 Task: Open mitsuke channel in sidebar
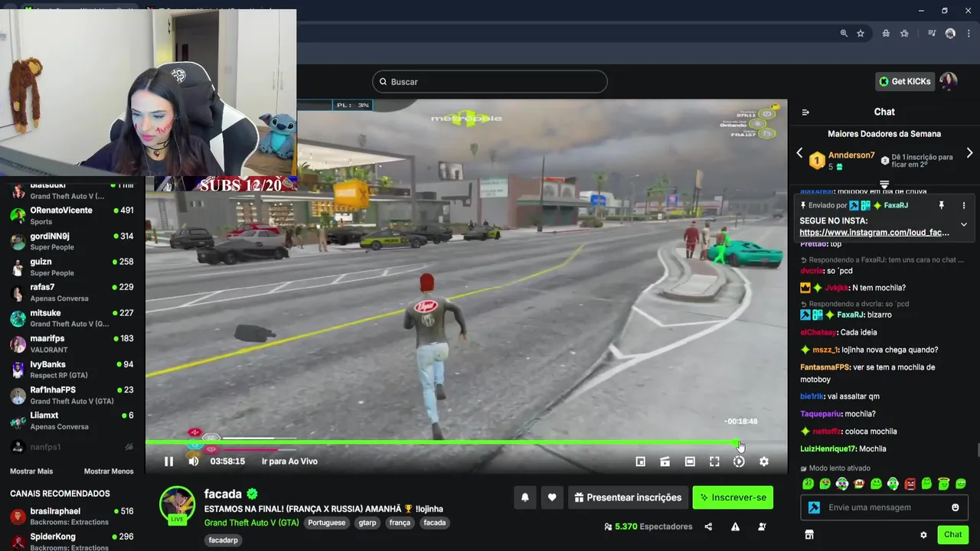click(72, 318)
